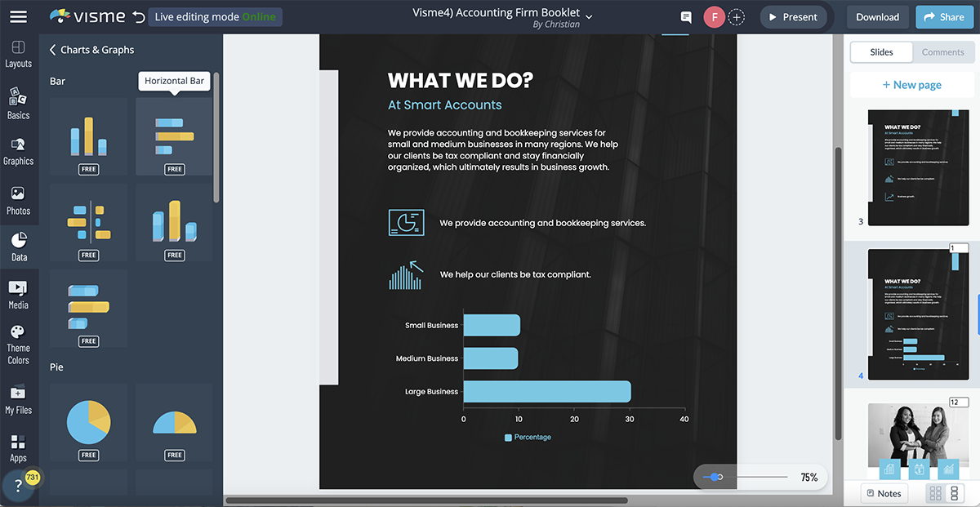Open the comments speech bubble icon
This screenshot has width=980, height=507.
[x=686, y=17]
